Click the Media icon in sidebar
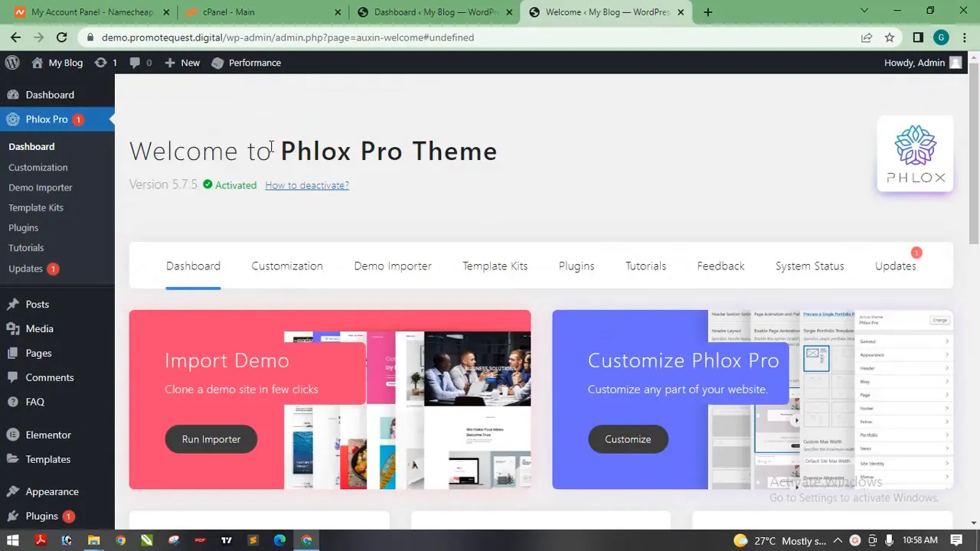Image resolution: width=980 pixels, height=551 pixels. pos(13,329)
